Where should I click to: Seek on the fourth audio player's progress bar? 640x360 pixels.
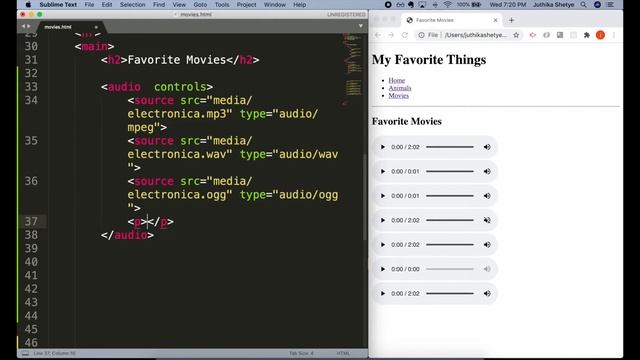(x=450, y=220)
